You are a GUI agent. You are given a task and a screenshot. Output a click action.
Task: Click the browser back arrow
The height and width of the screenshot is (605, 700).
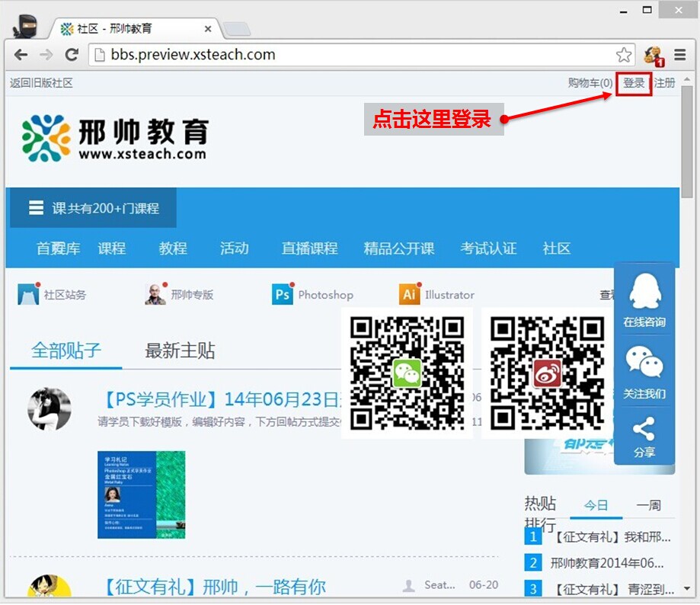tap(21, 55)
